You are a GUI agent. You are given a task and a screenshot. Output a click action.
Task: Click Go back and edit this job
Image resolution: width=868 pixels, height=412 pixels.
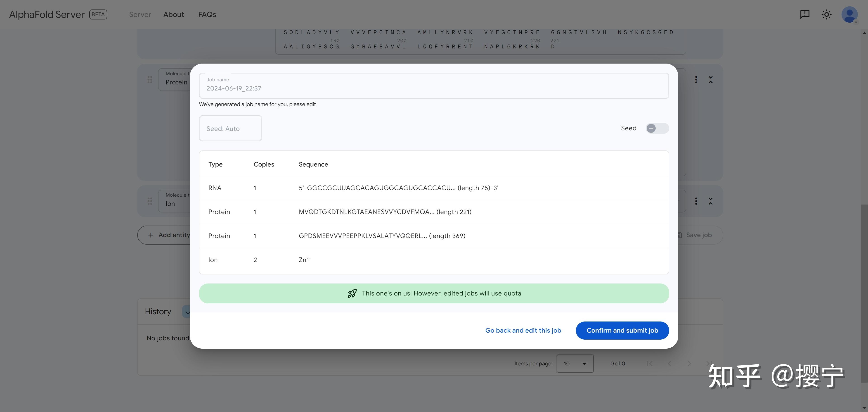(523, 330)
